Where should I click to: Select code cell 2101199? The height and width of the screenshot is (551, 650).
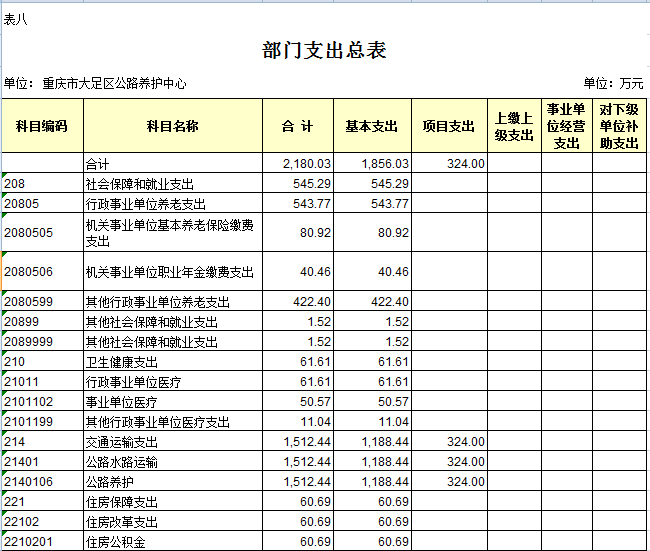coord(42,421)
